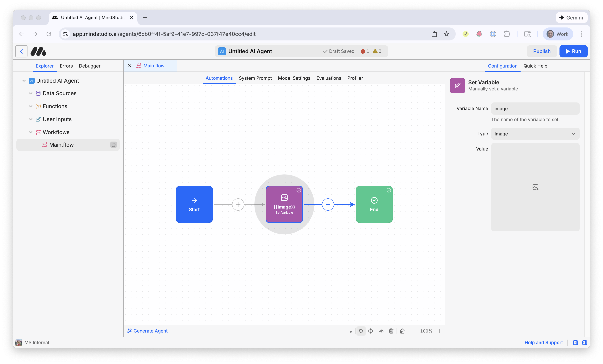Click the add image icon in Value
The image size is (603, 364).
[535, 187]
